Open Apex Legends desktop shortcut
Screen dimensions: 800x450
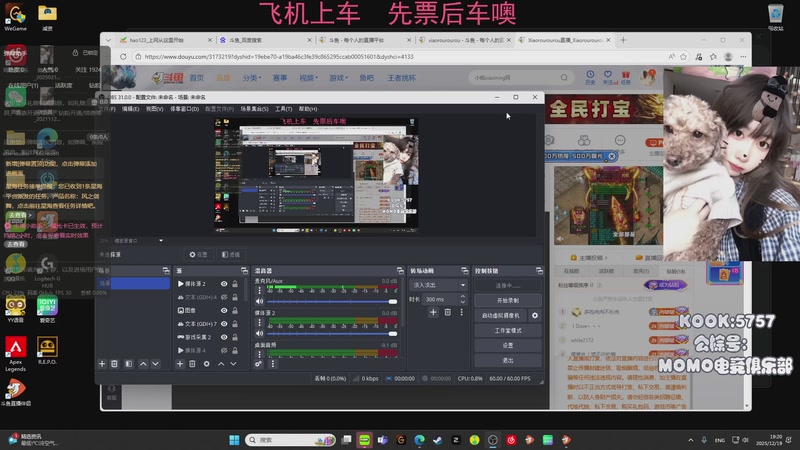click(16, 354)
